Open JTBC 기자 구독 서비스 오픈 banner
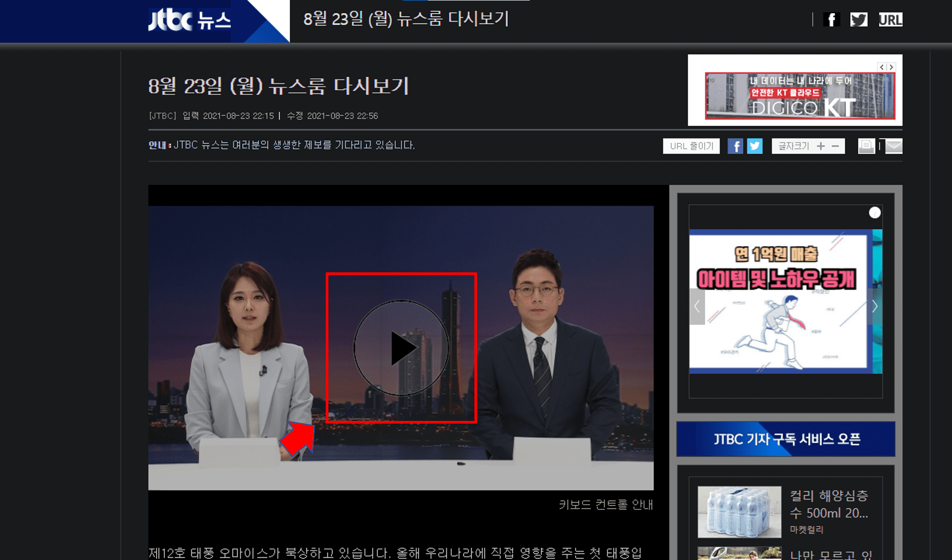Viewport: 952px width, 560px height. [785, 439]
